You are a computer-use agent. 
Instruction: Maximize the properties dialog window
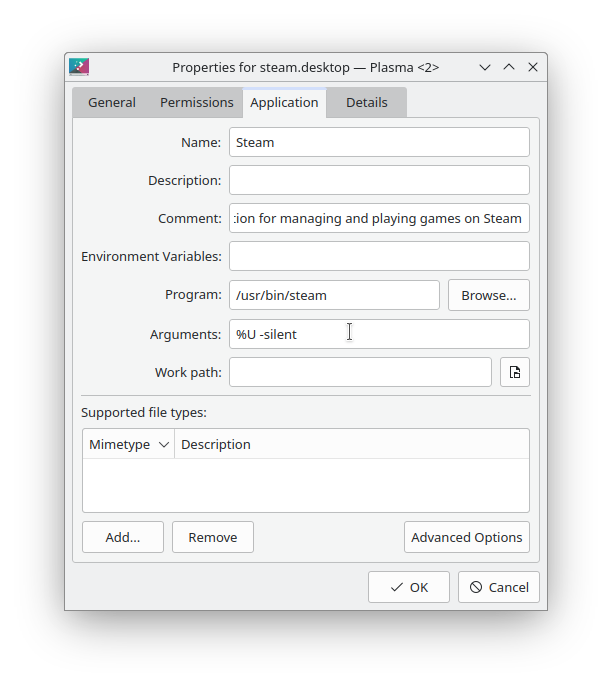click(509, 67)
